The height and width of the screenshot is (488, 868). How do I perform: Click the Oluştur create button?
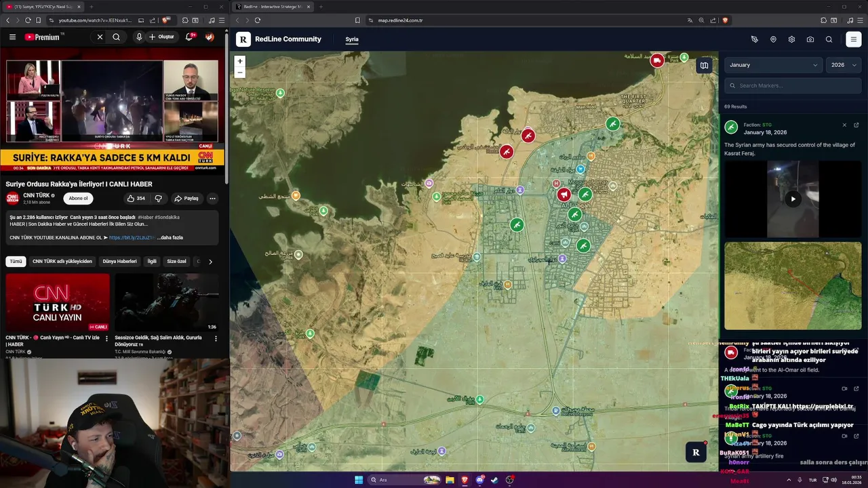163,37
